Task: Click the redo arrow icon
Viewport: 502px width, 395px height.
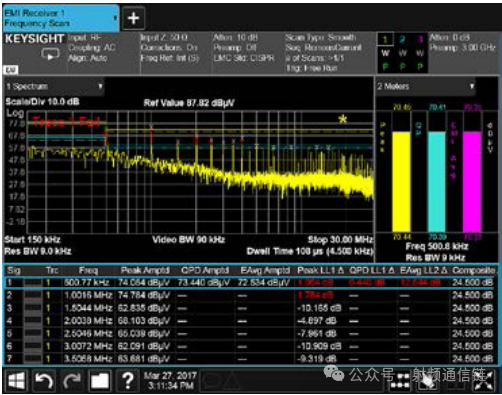Action: click(72, 380)
